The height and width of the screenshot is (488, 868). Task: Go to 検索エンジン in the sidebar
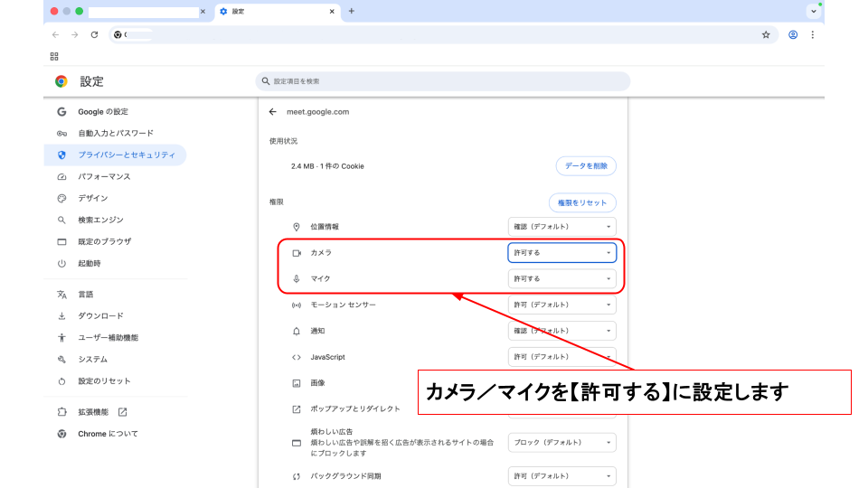(100, 220)
